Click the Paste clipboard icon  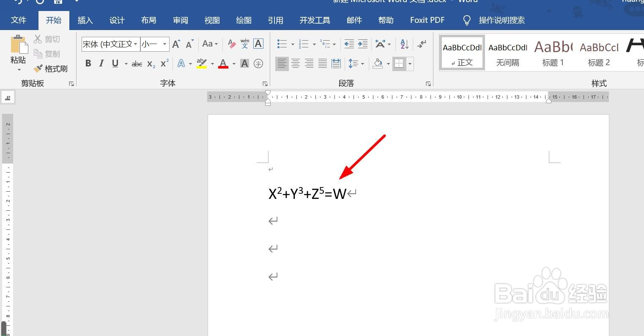point(19,44)
